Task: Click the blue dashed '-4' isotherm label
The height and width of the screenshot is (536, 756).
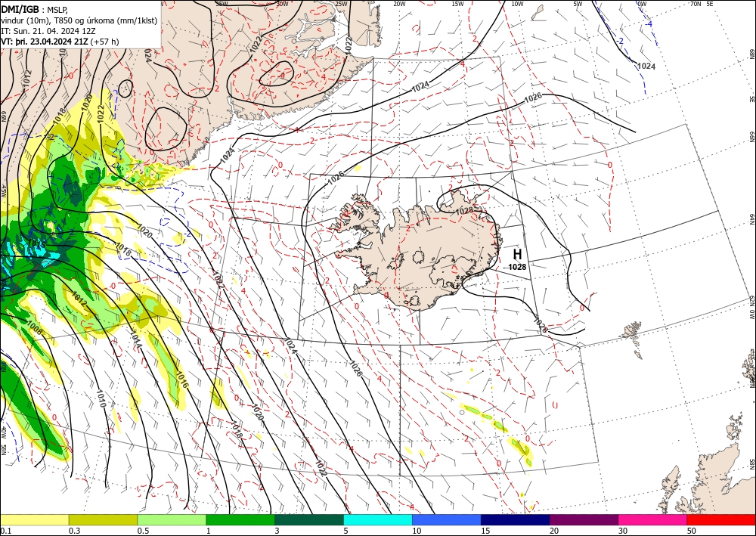Action: [x=649, y=24]
